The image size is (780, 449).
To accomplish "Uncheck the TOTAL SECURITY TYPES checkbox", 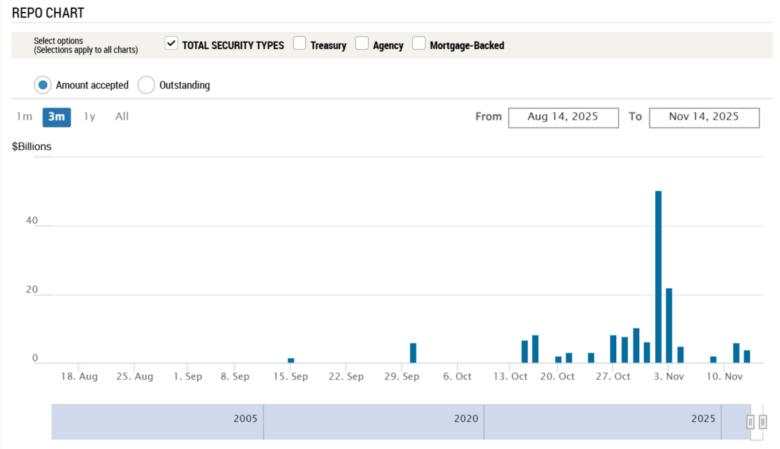I will point(171,44).
